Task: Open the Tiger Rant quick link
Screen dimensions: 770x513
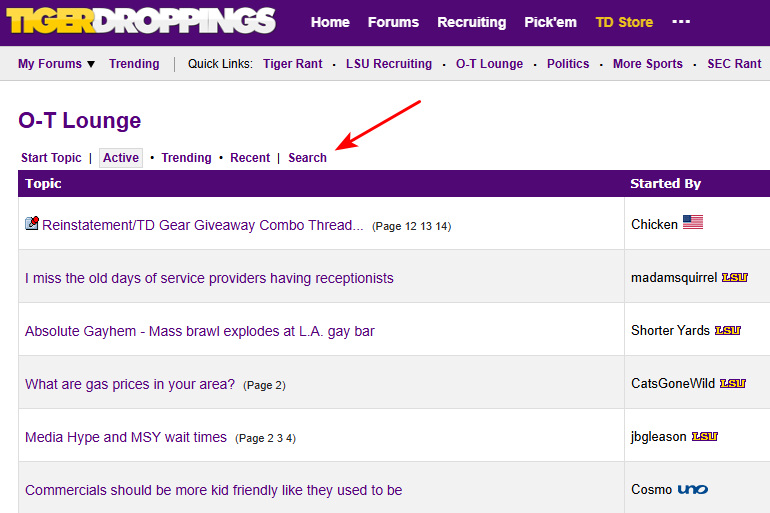Action: pyautogui.click(x=293, y=64)
